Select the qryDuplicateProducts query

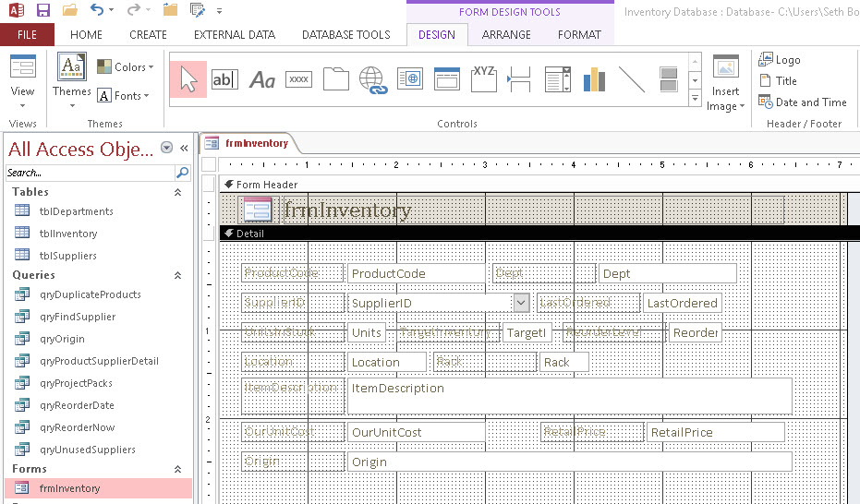91,294
